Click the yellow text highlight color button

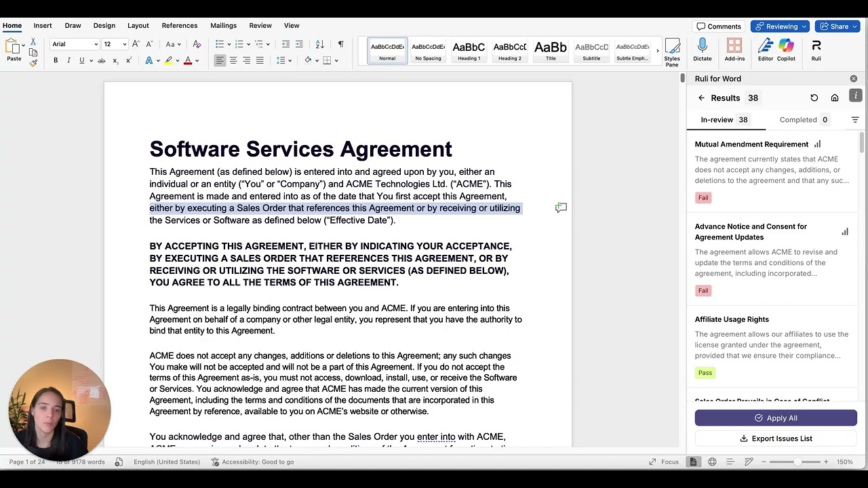(169, 60)
